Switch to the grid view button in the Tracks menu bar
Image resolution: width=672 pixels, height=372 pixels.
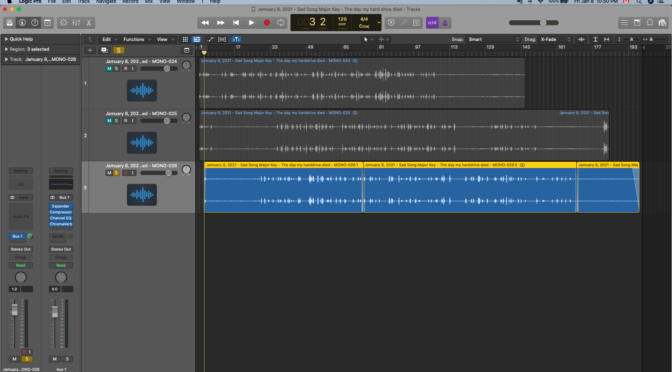185,39
